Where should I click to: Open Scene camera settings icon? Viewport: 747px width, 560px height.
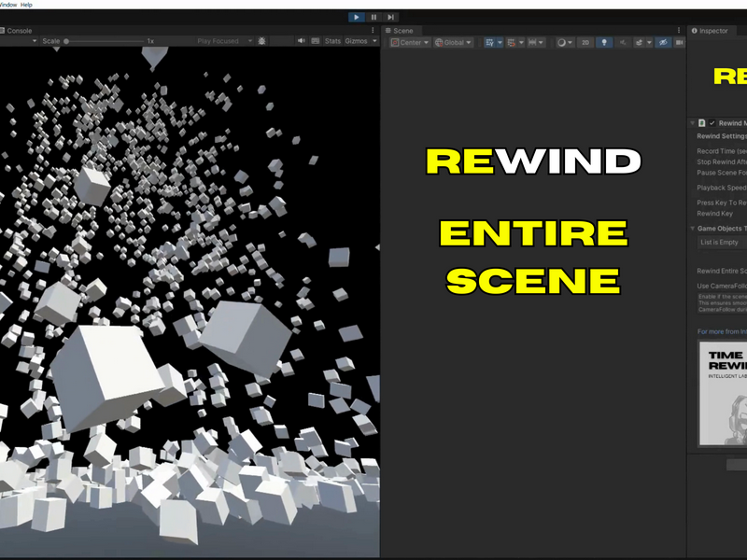click(x=679, y=42)
